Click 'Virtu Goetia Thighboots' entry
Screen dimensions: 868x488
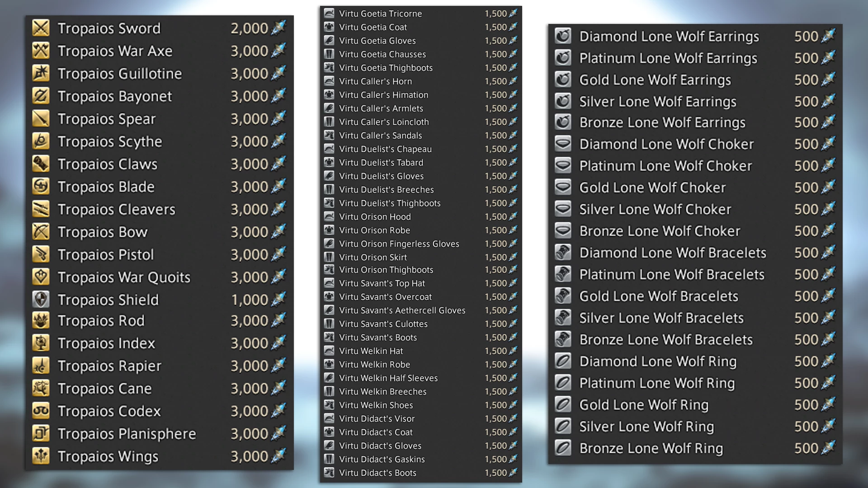386,68
